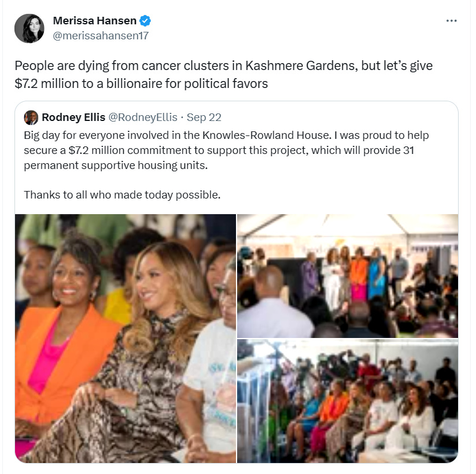
Task: Click 'Thanks to all who made today possible' line
Action: click(x=122, y=195)
